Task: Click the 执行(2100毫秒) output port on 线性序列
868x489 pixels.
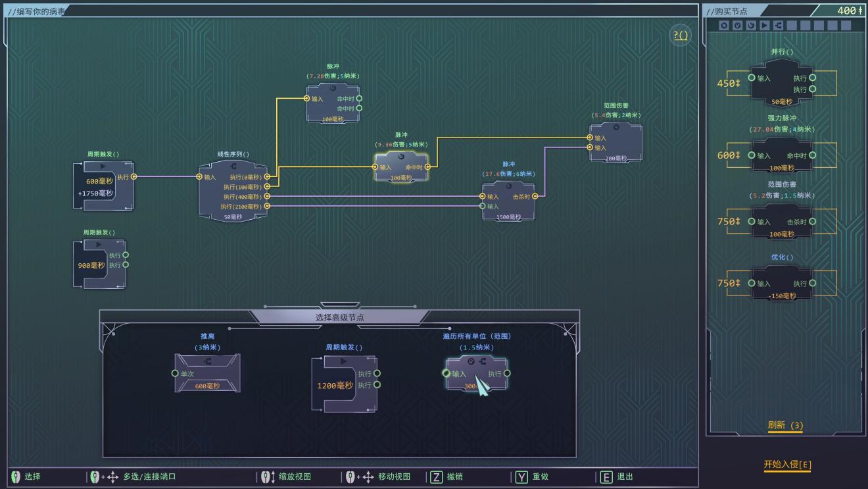Action: 267,207
